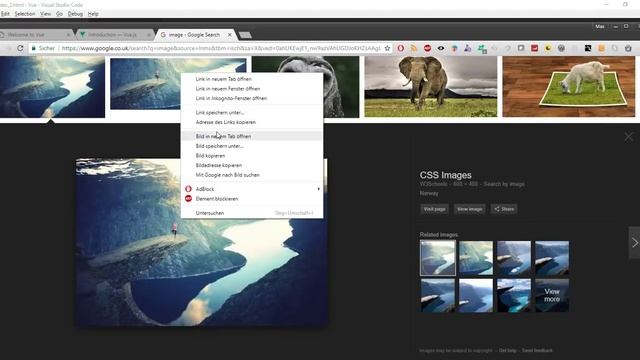Click the orange RSS feed extension icon
The height and width of the screenshot is (360, 640).
point(414,48)
